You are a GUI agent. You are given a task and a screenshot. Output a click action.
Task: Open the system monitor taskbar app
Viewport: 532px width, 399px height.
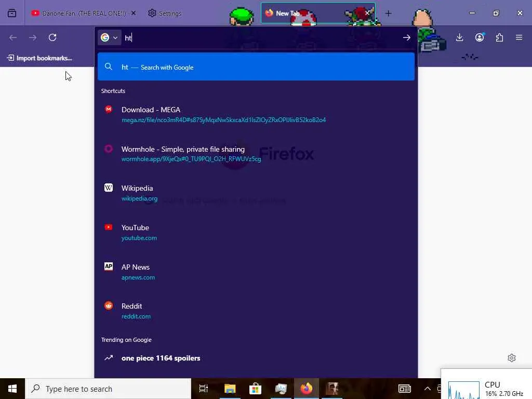click(281, 389)
